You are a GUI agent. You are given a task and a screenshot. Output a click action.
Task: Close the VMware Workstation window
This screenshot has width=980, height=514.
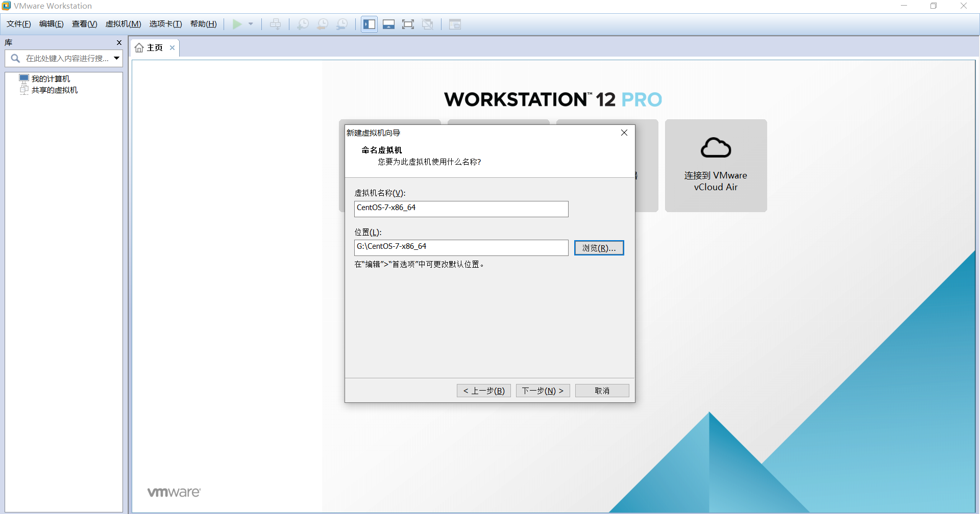click(x=964, y=6)
